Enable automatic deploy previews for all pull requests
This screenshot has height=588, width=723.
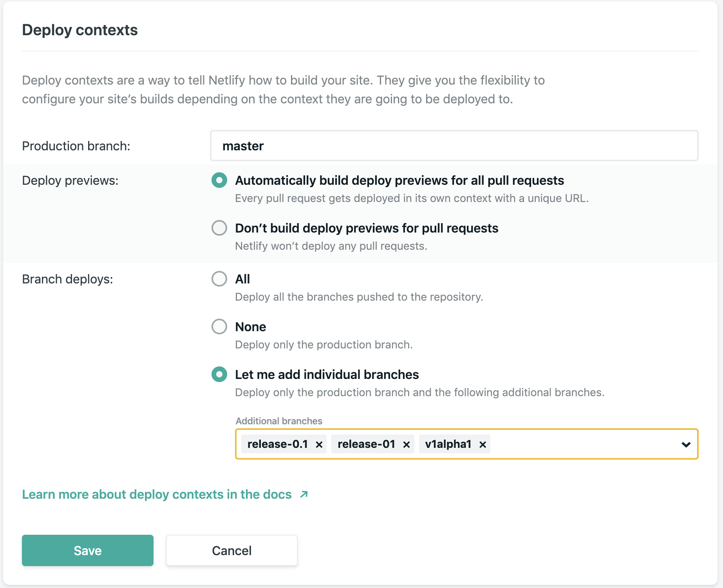(219, 180)
